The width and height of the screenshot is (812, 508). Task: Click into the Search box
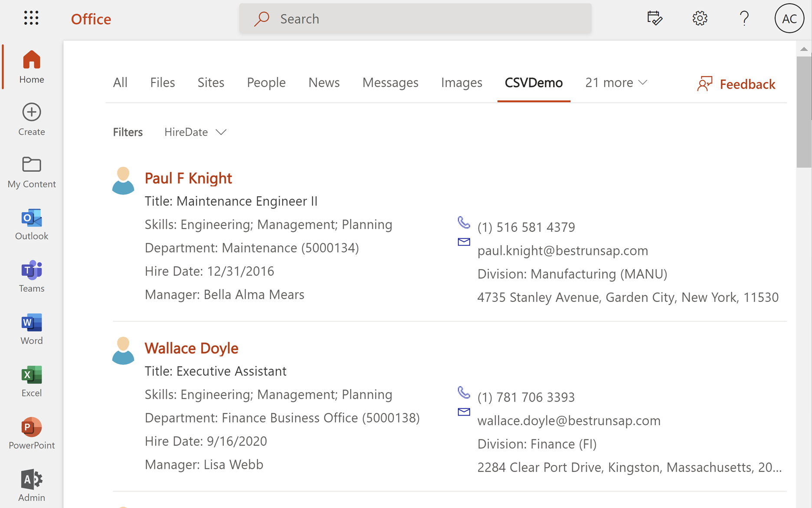(x=415, y=19)
